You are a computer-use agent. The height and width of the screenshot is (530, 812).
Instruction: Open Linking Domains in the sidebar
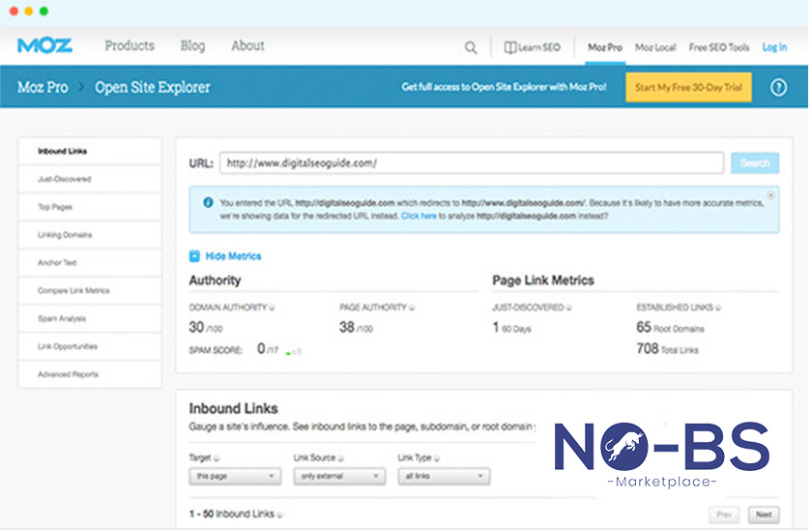(x=90, y=235)
